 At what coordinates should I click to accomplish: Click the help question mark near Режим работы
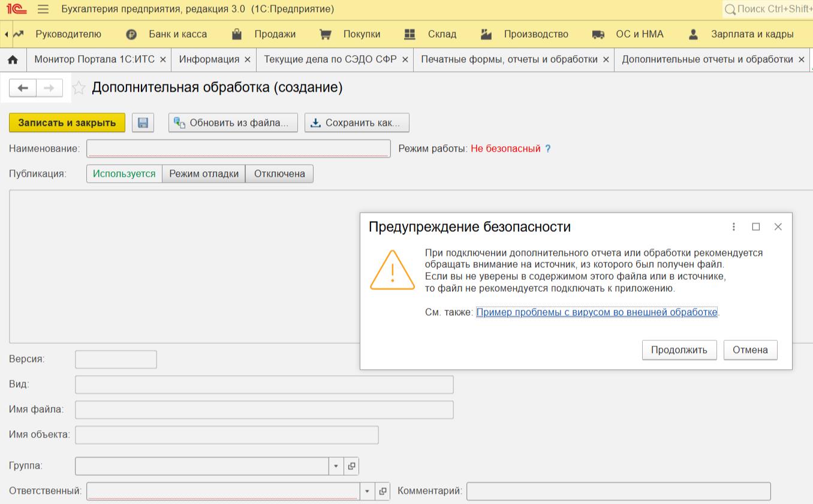547,149
